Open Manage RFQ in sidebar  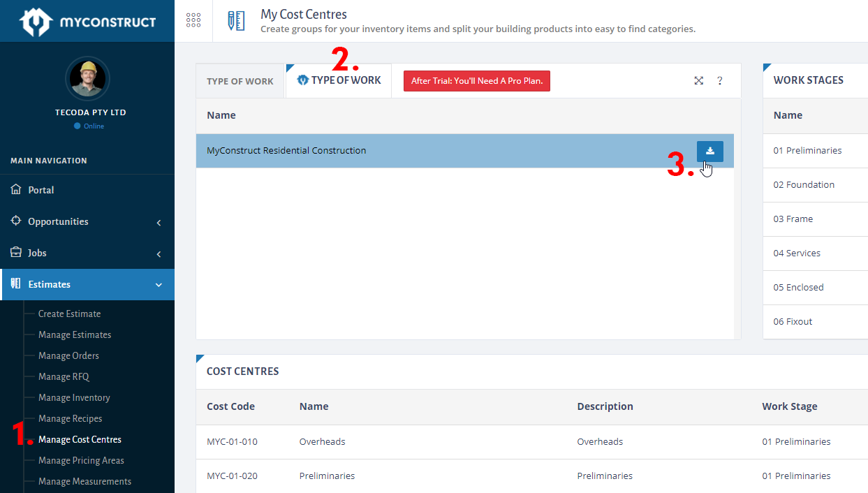64,376
